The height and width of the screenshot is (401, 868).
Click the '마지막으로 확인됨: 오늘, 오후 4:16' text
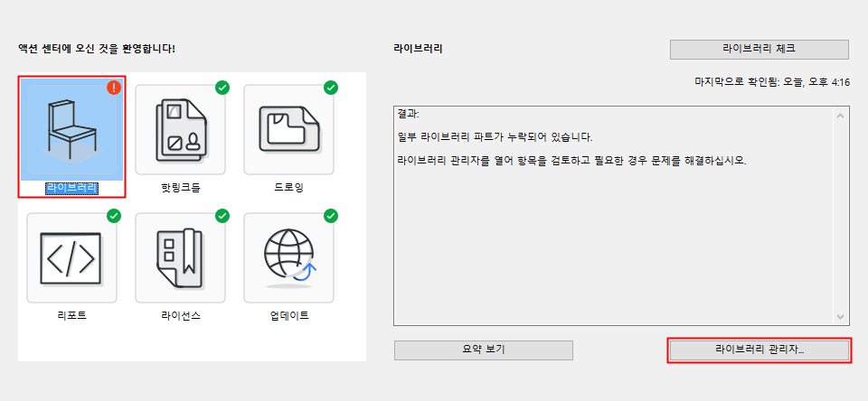772,82
